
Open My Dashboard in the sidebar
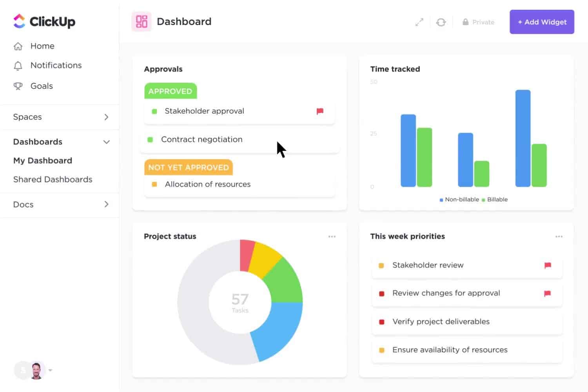tap(43, 160)
